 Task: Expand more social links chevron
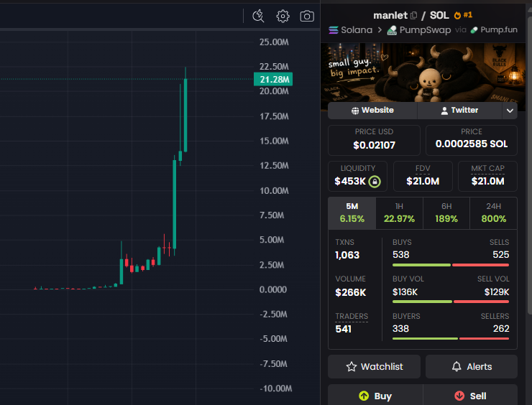tap(510, 111)
